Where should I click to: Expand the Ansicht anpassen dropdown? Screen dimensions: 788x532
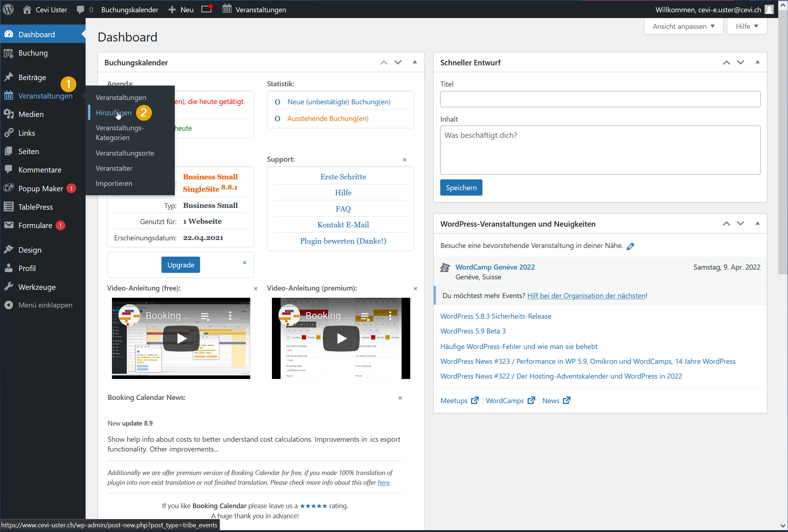click(x=683, y=26)
